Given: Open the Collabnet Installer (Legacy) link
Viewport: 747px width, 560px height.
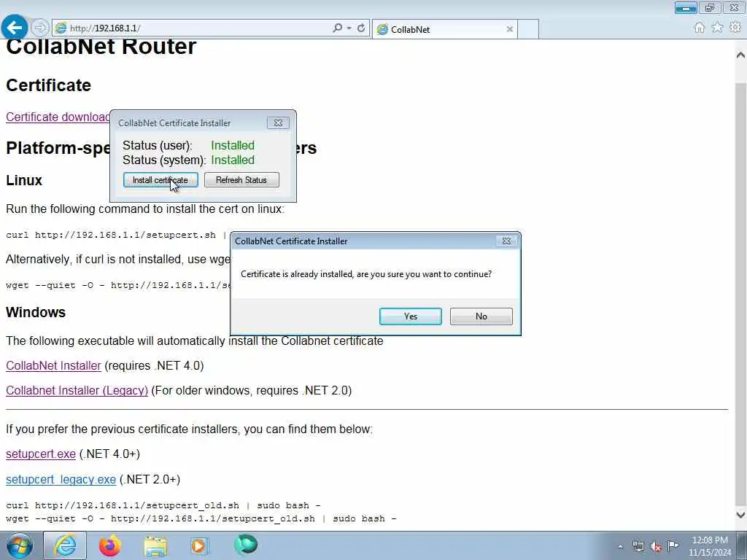Looking at the screenshot, I should 77,391.
